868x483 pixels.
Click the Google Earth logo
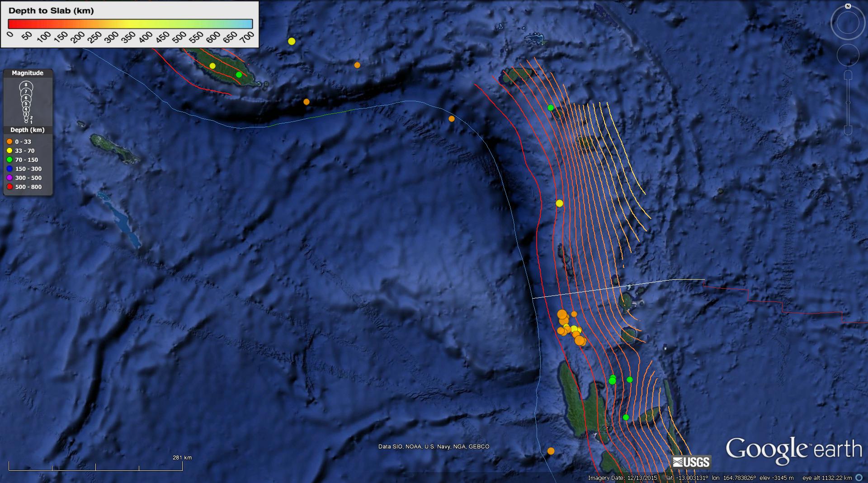(x=794, y=450)
